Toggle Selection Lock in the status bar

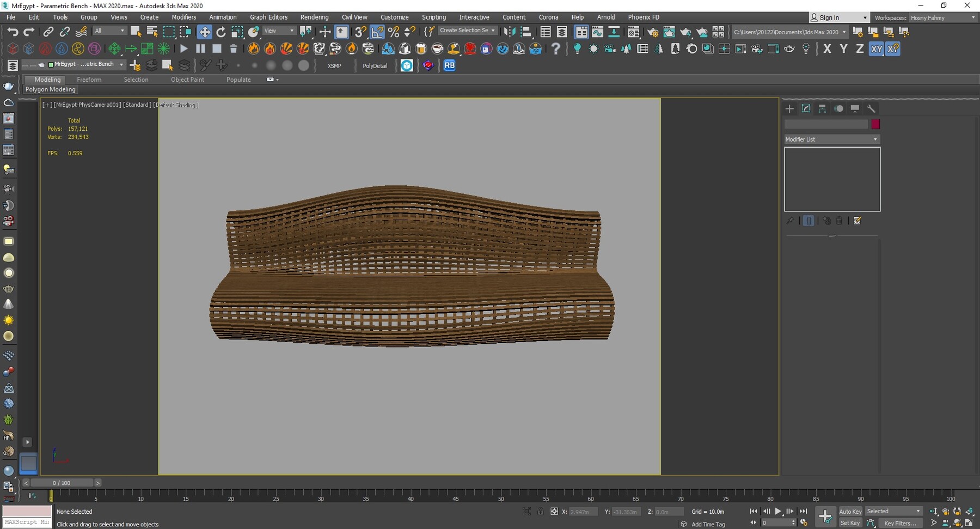point(541,512)
